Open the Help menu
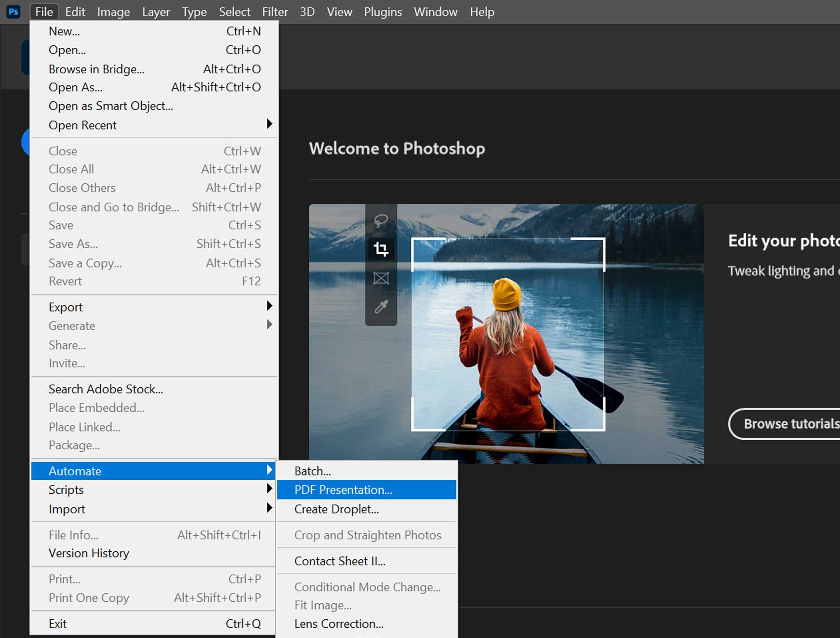The image size is (840, 638). [x=482, y=12]
